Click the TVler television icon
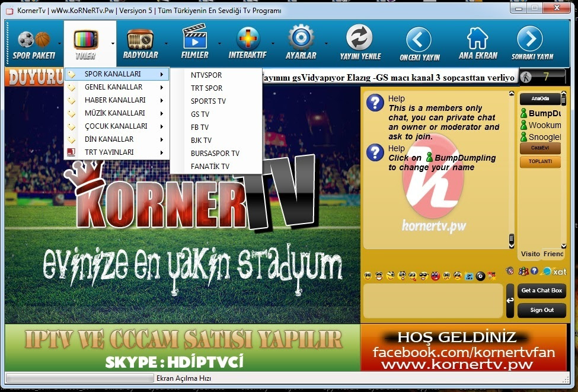578x392 pixels. pyautogui.click(x=85, y=40)
